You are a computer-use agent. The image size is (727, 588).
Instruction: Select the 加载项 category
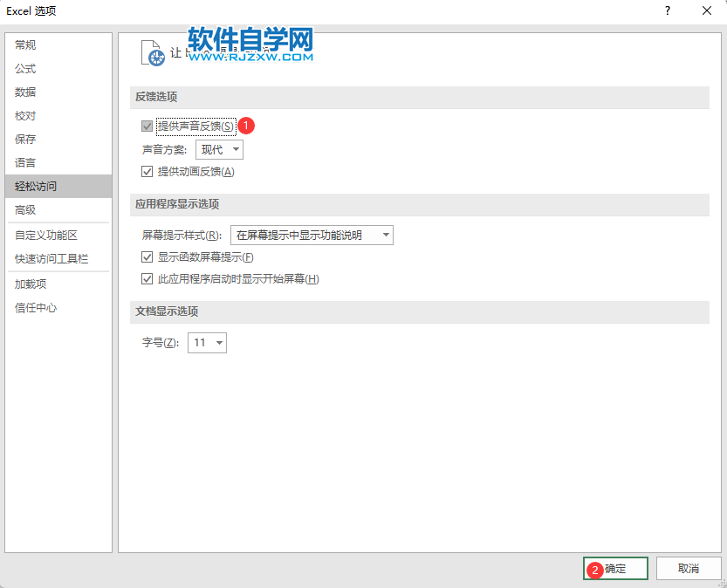pos(58,284)
